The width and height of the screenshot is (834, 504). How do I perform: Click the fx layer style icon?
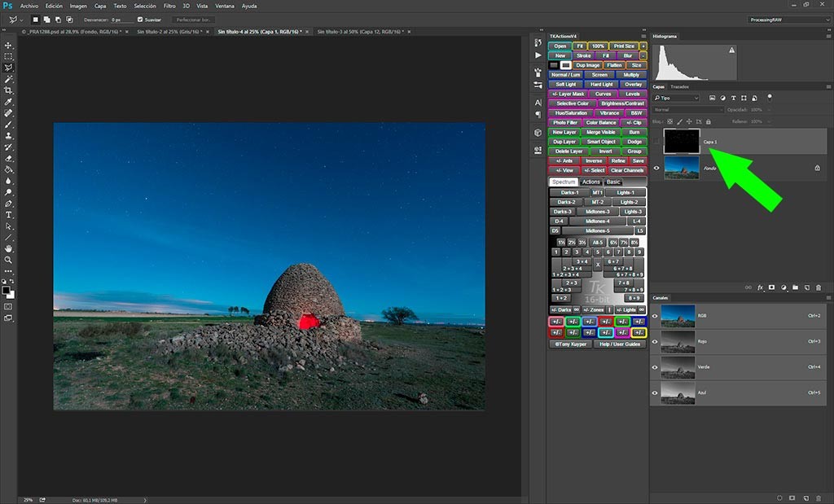pos(760,287)
